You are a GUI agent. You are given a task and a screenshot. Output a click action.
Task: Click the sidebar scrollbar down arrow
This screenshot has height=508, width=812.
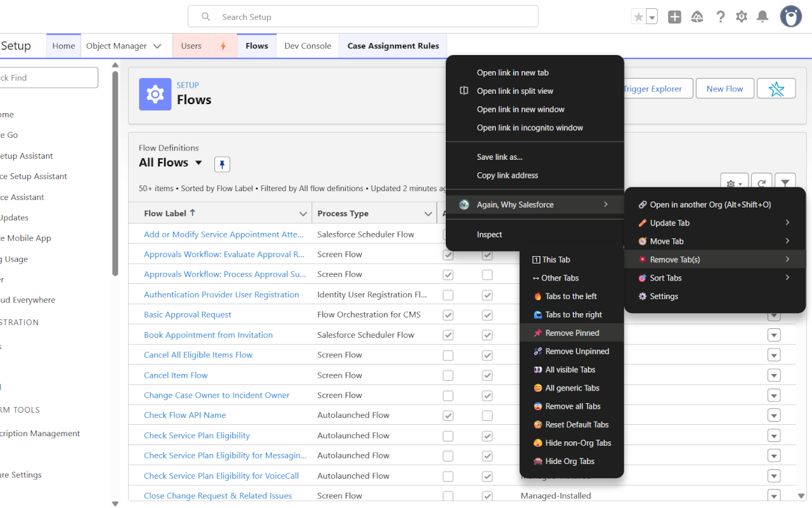point(115,504)
